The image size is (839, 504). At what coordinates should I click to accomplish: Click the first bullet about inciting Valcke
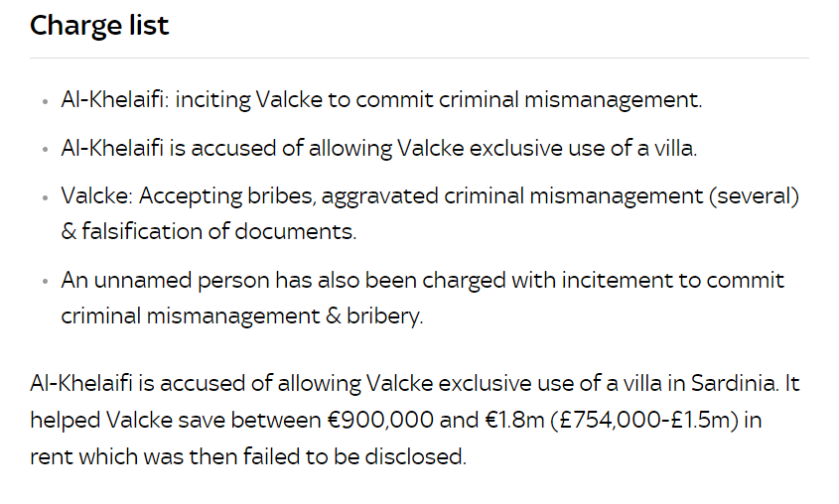[381, 99]
